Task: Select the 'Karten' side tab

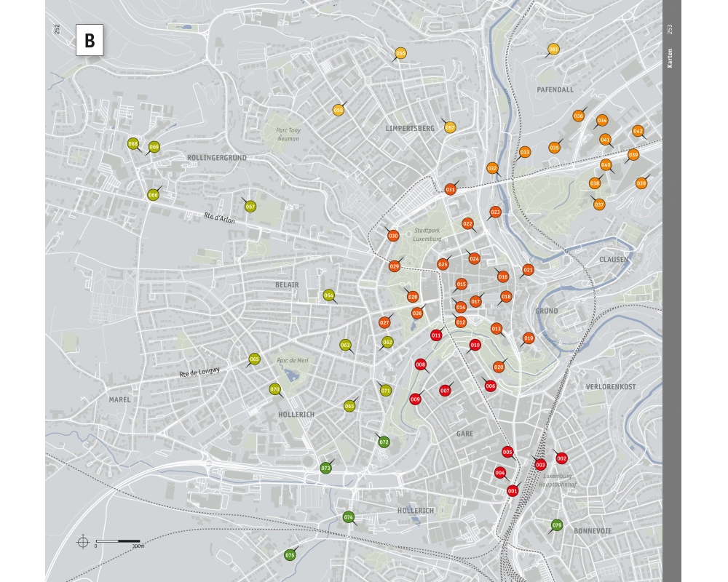Action: (670, 59)
